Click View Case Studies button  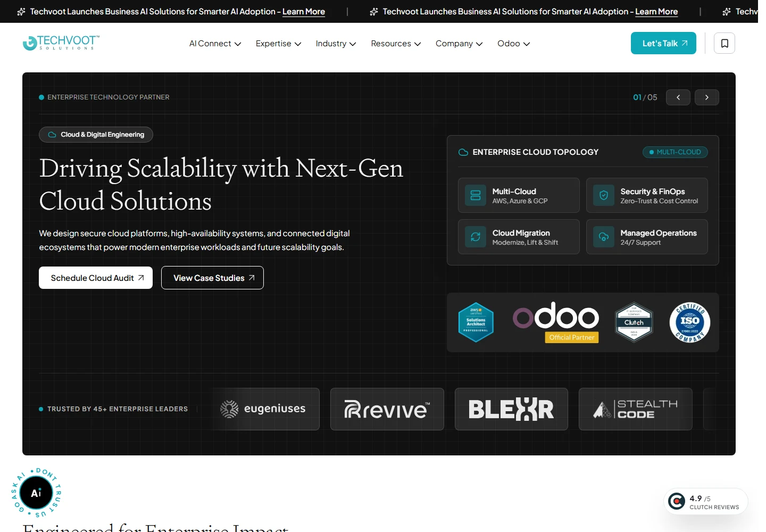pos(212,278)
